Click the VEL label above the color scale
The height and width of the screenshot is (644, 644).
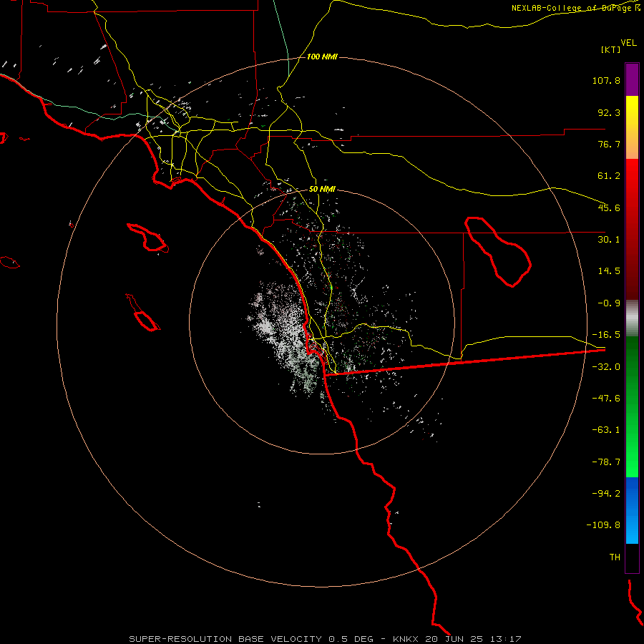click(x=628, y=43)
